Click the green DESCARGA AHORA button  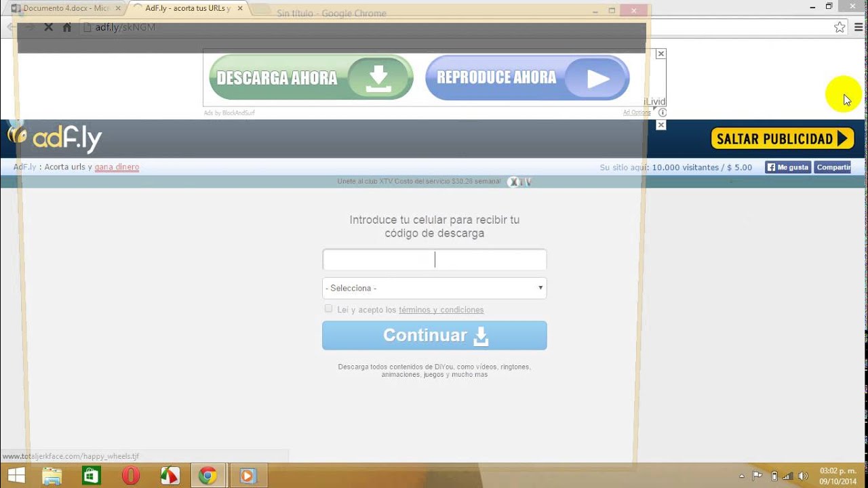tap(311, 77)
